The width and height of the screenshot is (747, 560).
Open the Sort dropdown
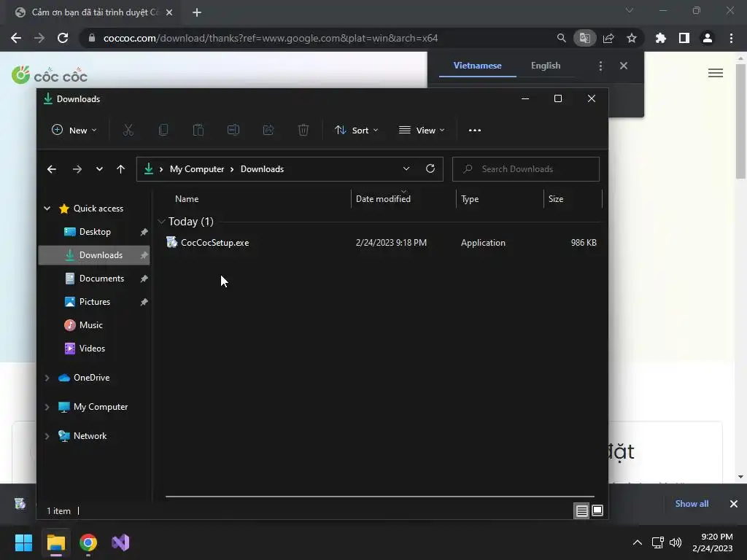click(356, 130)
